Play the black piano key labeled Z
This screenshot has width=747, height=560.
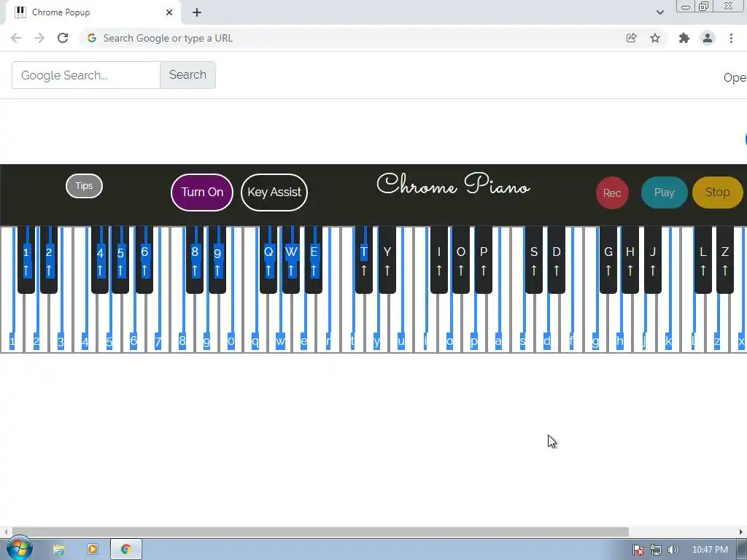[x=725, y=260]
